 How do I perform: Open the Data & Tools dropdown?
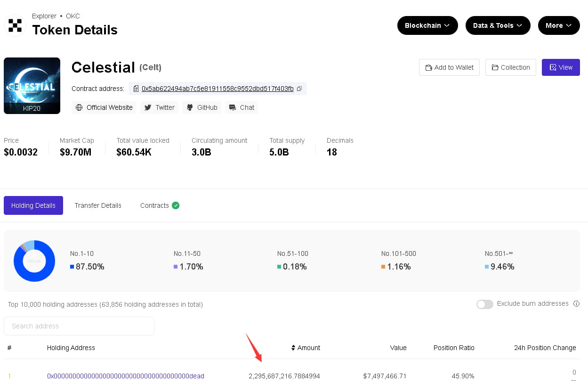[x=498, y=25]
